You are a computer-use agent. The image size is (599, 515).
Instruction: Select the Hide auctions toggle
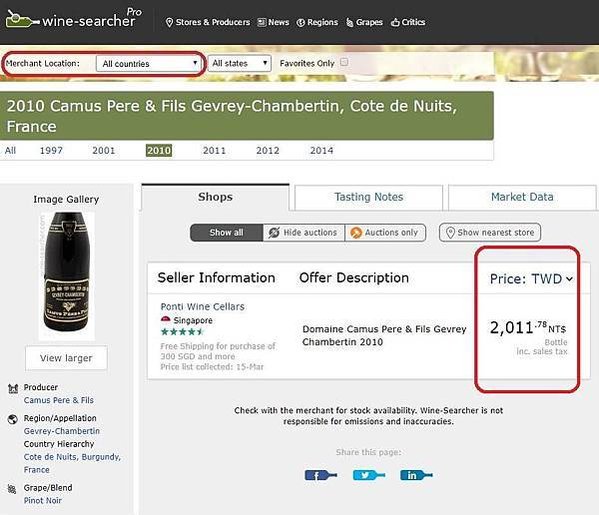[x=304, y=232]
